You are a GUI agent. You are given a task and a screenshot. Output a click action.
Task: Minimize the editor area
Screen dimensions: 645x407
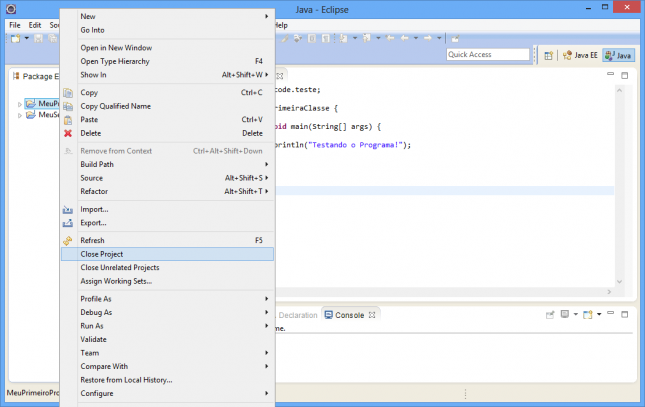tap(610, 74)
